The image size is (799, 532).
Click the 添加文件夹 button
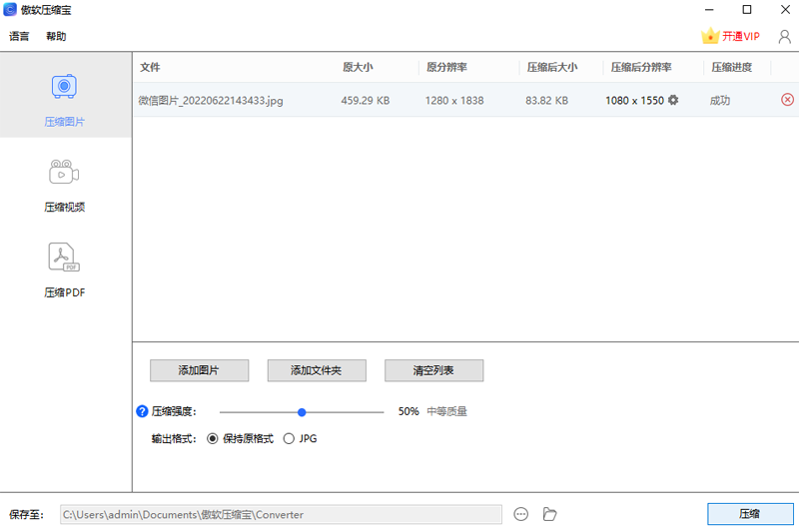click(317, 370)
